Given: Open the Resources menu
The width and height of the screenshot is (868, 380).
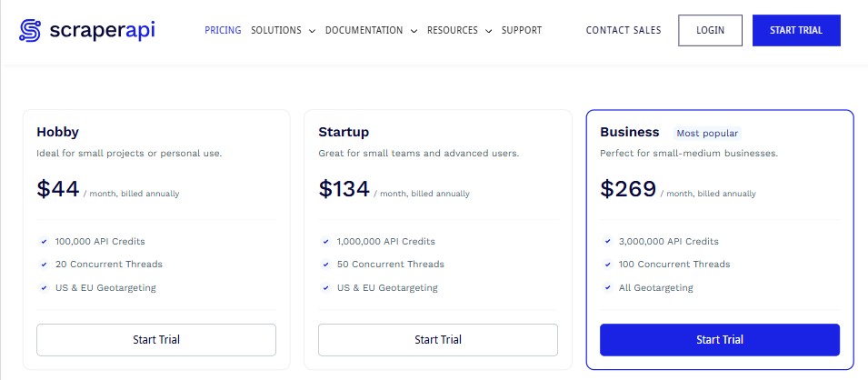Looking at the screenshot, I should [453, 31].
